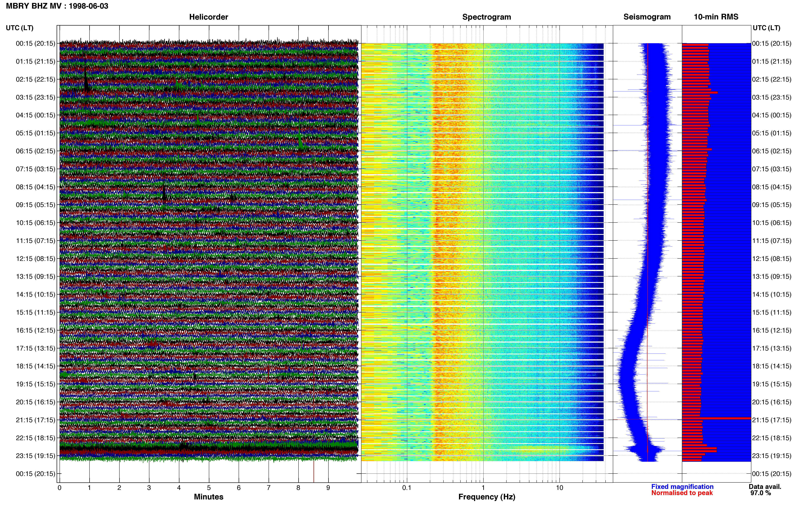Click right time label '14:15 (10:15)'
This screenshot has height=508, width=812.
click(x=772, y=294)
